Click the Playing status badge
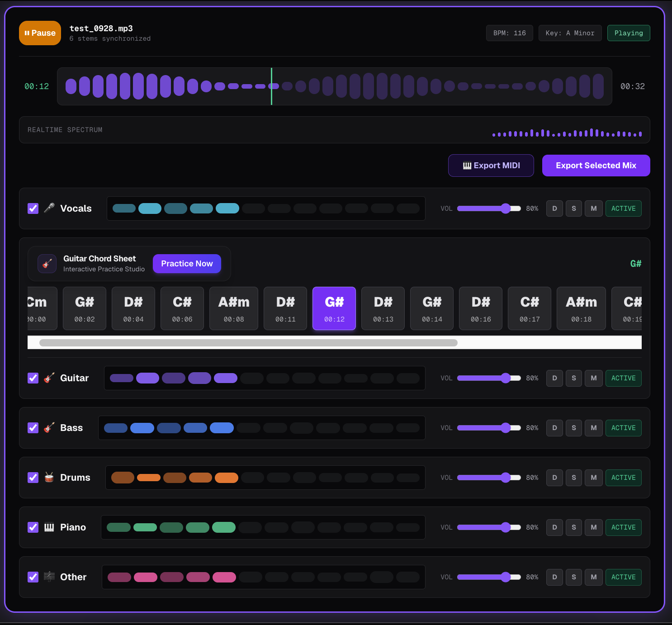672x625 pixels. [629, 33]
